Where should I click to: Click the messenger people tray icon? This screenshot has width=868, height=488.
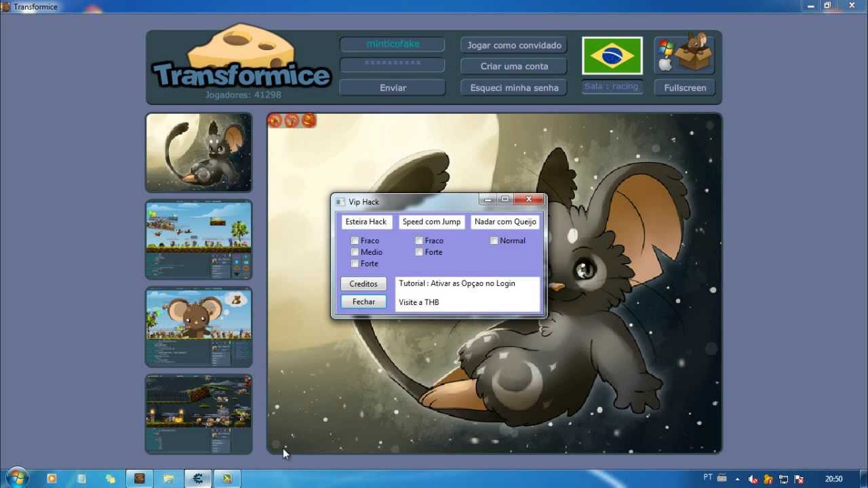pyautogui.click(x=768, y=479)
